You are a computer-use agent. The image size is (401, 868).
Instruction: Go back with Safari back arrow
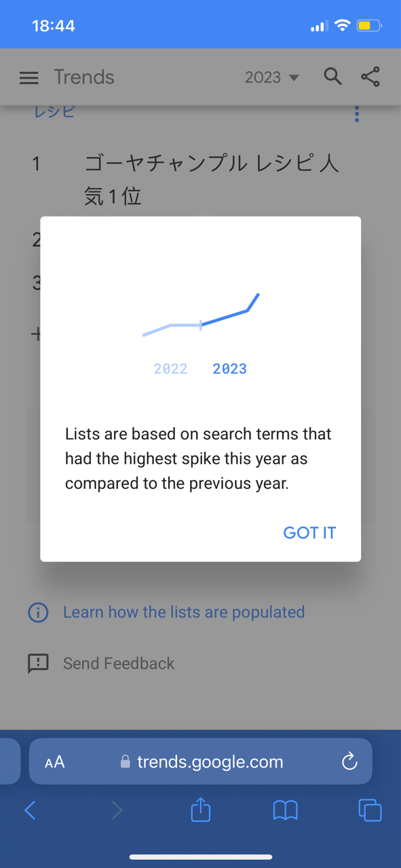30,810
